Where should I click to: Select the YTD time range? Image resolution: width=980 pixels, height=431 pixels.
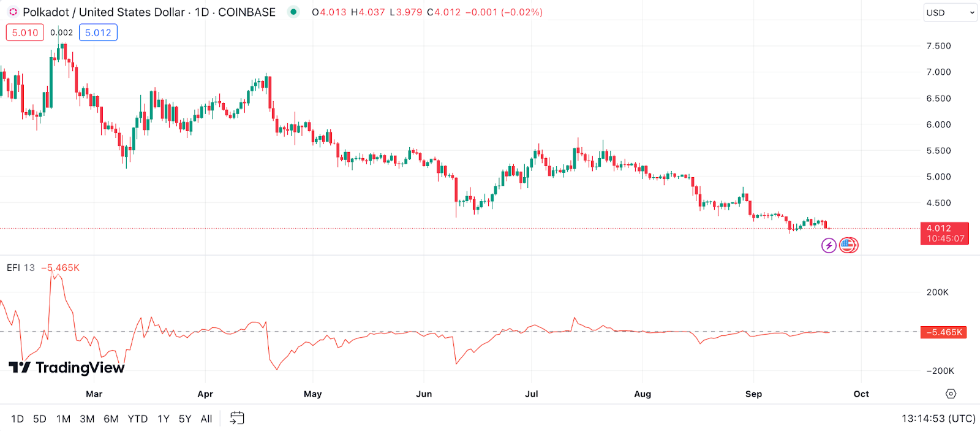[x=138, y=419]
